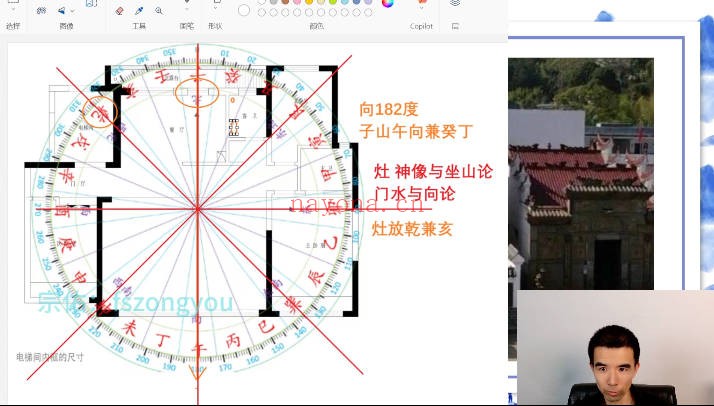
Task: Select the Color picker eyedropper tool
Action: (139, 11)
